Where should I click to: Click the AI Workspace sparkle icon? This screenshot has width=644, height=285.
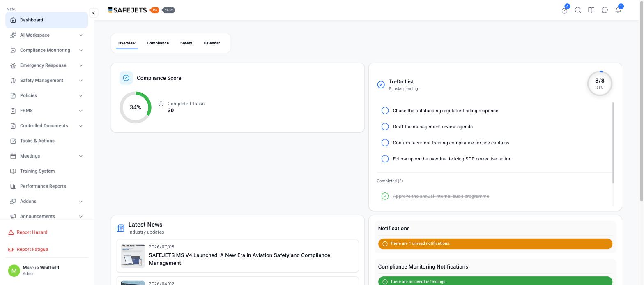13,35
